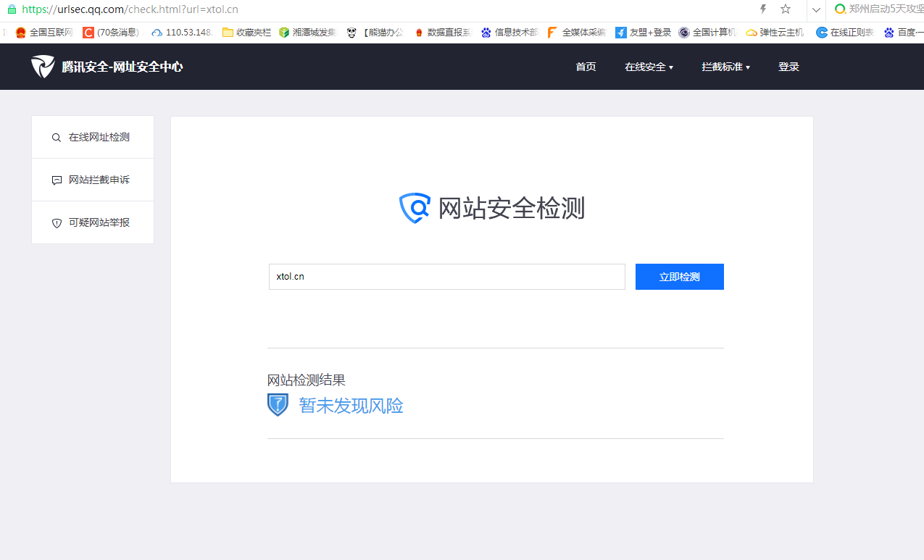Screen dimensions: 924x560
Task: Click the green padlock security icon
Action: [x=12, y=9]
